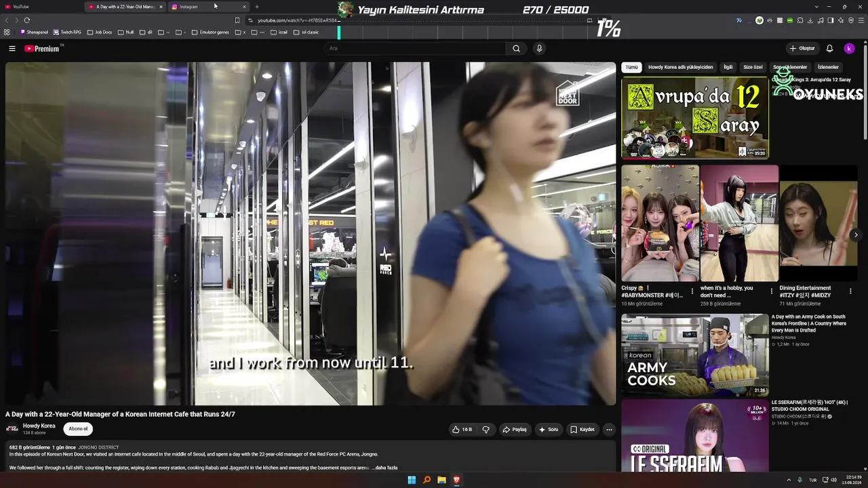
Task: Open the Avrupa'da 12 Saray thumbnail
Action: point(695,117)
